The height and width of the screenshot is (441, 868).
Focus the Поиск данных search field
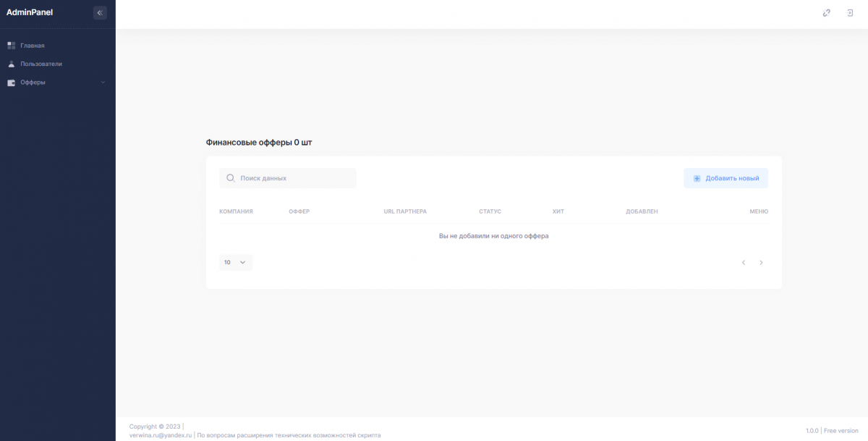pos(293,178)
